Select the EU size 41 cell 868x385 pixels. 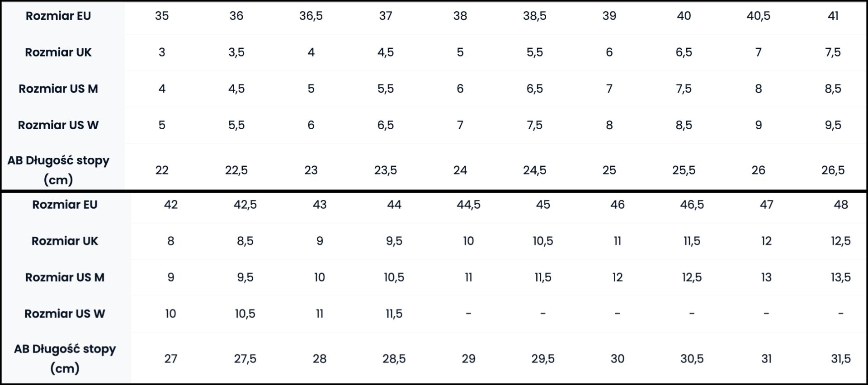[833, 16]
